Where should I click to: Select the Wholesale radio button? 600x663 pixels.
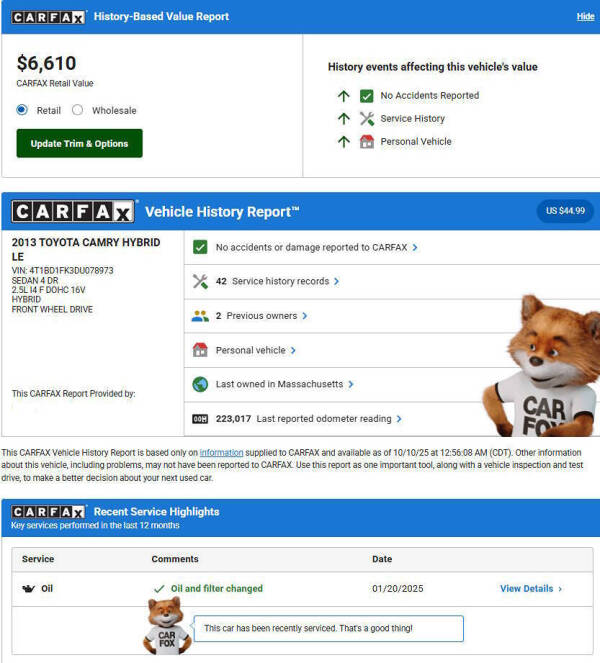(77, 110)
